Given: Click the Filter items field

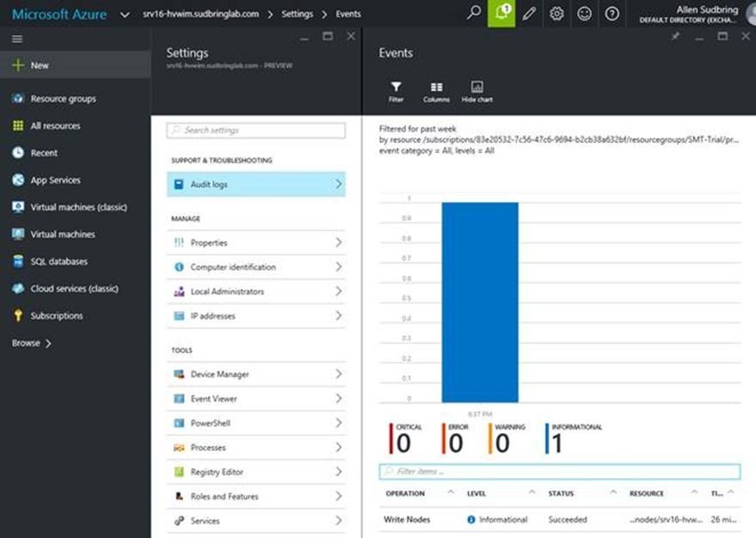Looking at the screenshot, I should pos(559,472).
